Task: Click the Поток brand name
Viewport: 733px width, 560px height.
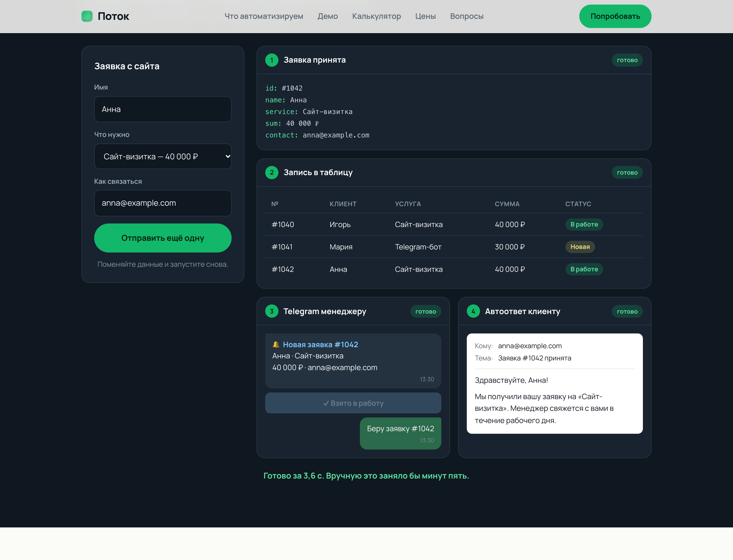Action: 113,16
